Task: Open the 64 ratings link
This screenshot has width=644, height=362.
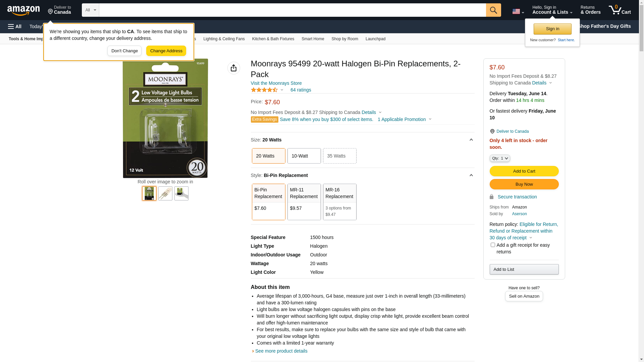Action: pos(301,90)
